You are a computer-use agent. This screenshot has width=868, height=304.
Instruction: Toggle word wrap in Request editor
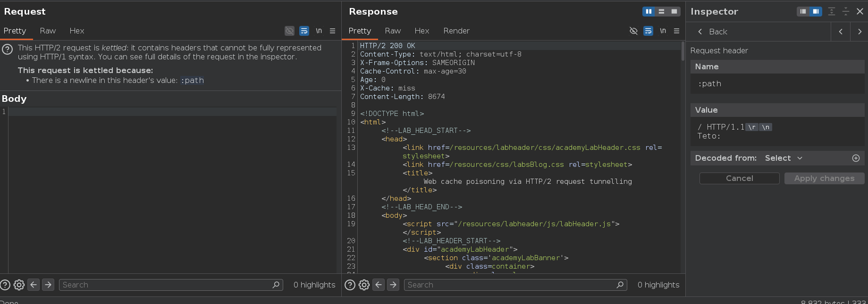304,31
